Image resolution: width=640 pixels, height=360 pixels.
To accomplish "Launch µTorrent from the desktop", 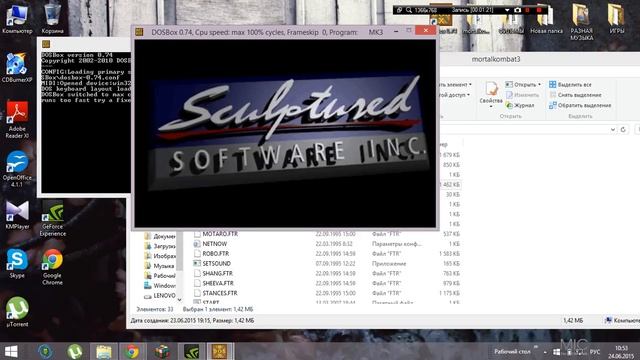I will click(17, 311).
